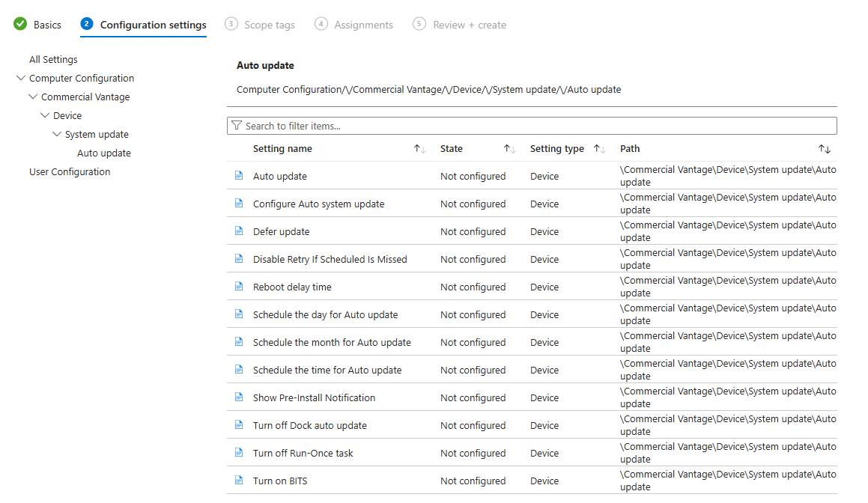Screen dimensions: 868x503
Task: Open the Assignments tab
Action: pyautogui.click(x=363, y=25)
